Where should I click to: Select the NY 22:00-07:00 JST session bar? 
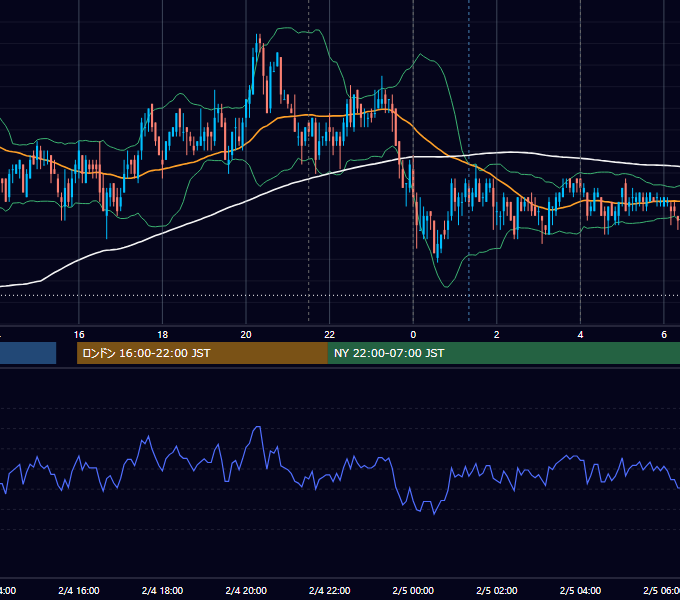[x=503, y=353]
